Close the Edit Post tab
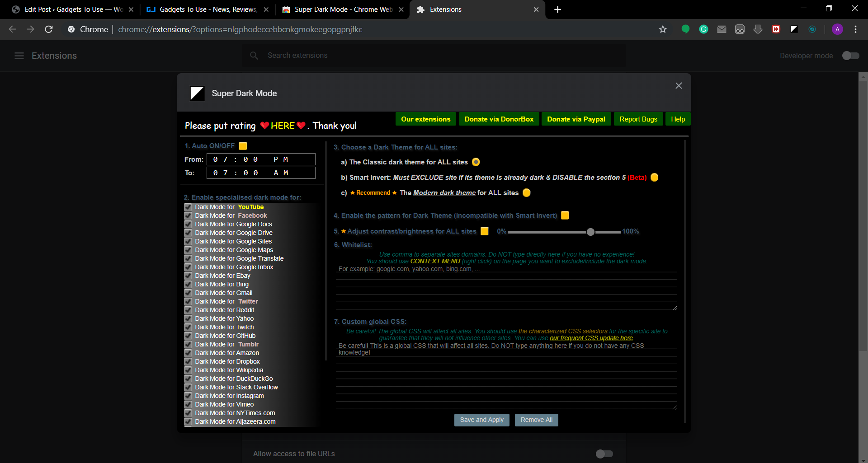The width and height of the screenshot is (868, 463). (131, 9)
